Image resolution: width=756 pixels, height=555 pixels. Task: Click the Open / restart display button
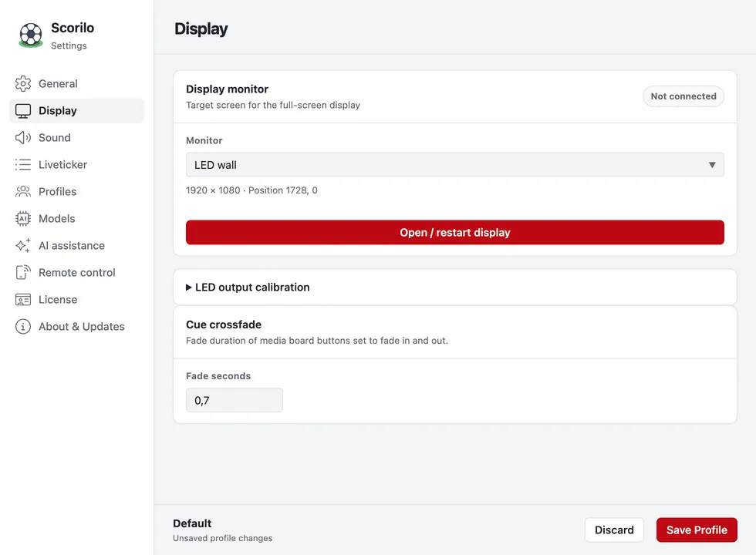tap(454, 232)
